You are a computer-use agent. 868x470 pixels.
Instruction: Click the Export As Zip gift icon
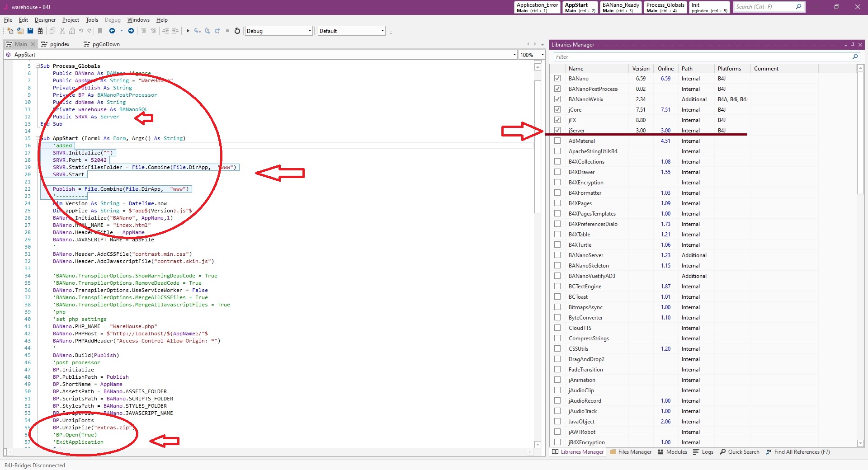click(40, 31)
